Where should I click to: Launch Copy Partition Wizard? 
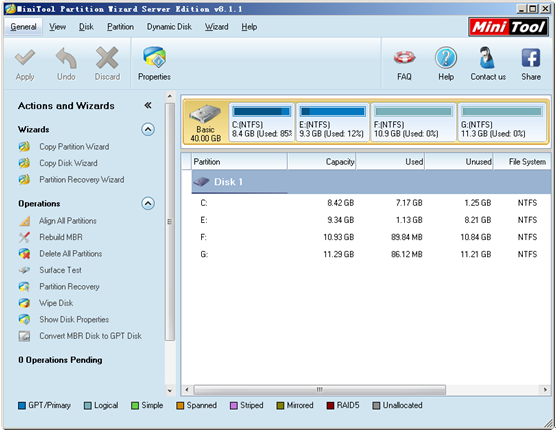[x=74, y=147]
